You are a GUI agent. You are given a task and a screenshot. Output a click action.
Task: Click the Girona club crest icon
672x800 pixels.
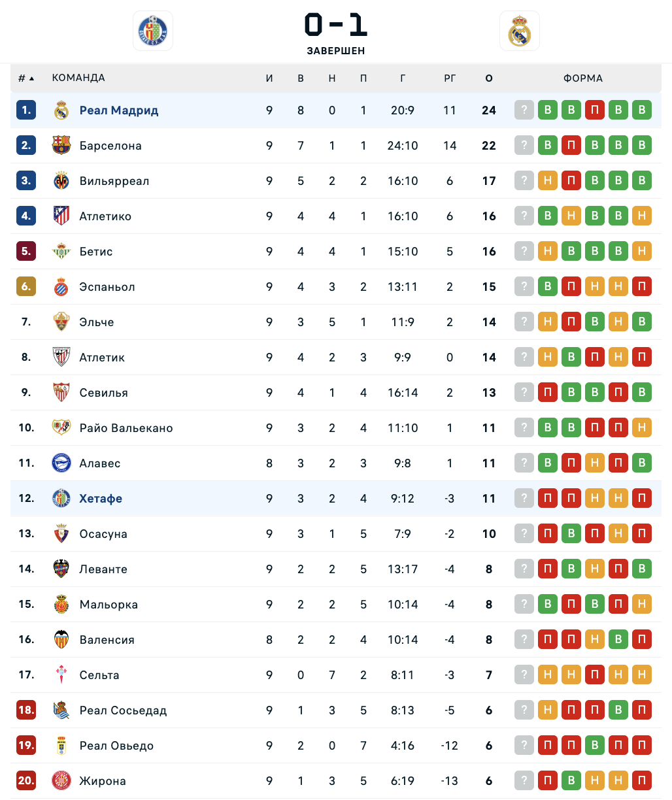coord(61,780)
